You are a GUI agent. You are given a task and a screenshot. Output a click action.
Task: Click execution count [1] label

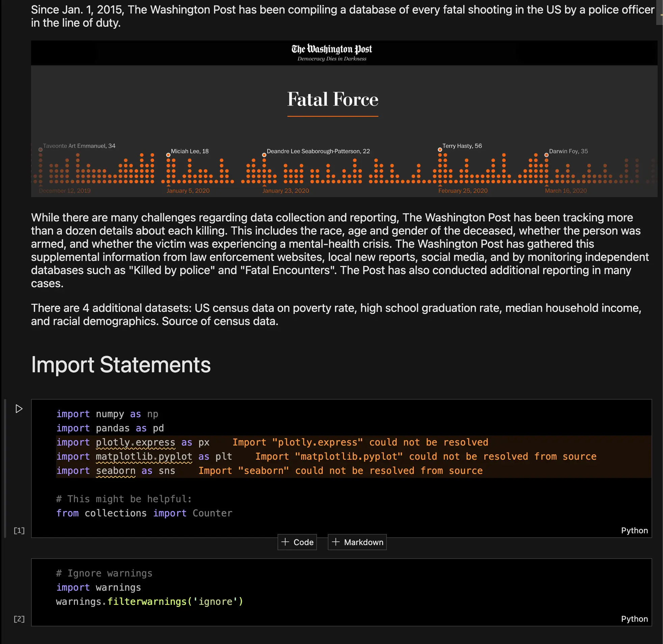pyautogui.click(x=19, y=530)
